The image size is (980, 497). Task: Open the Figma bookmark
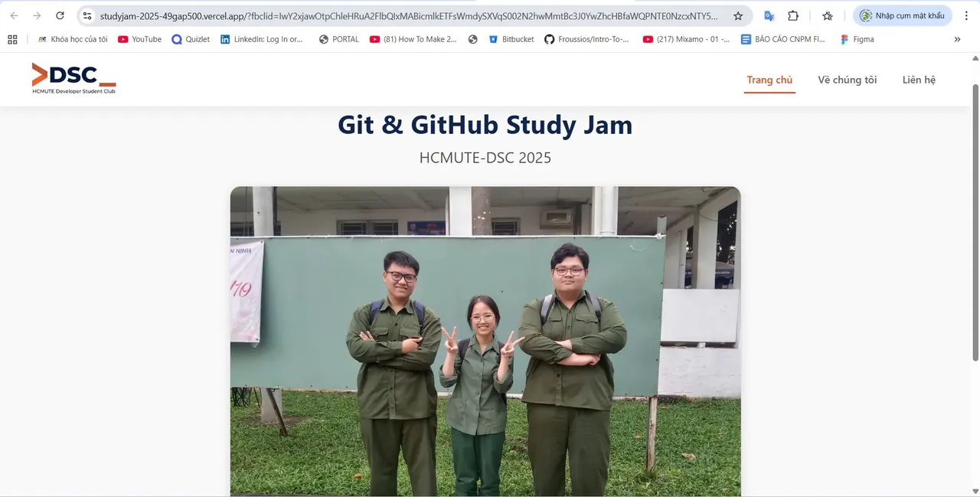(857, 39)
